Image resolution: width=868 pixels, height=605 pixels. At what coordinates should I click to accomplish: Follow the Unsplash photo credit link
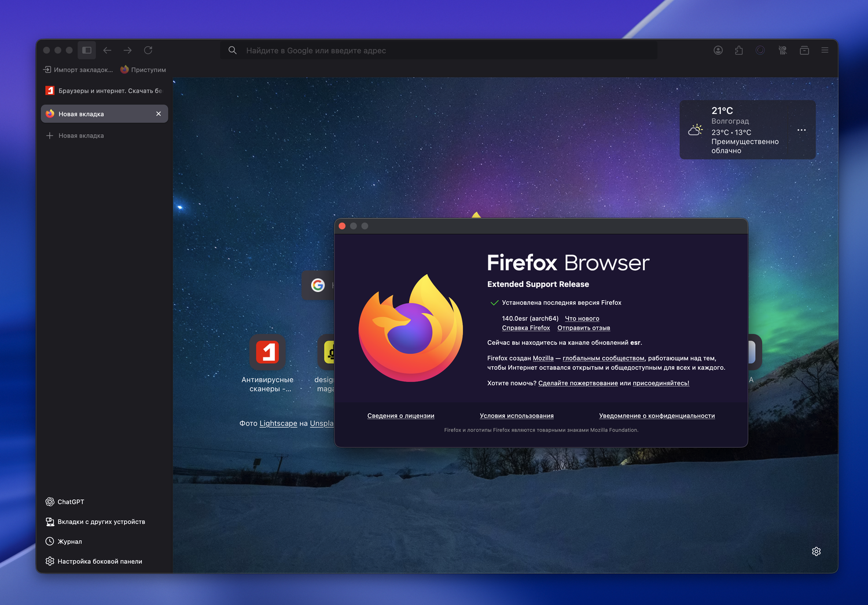(322, 423)
